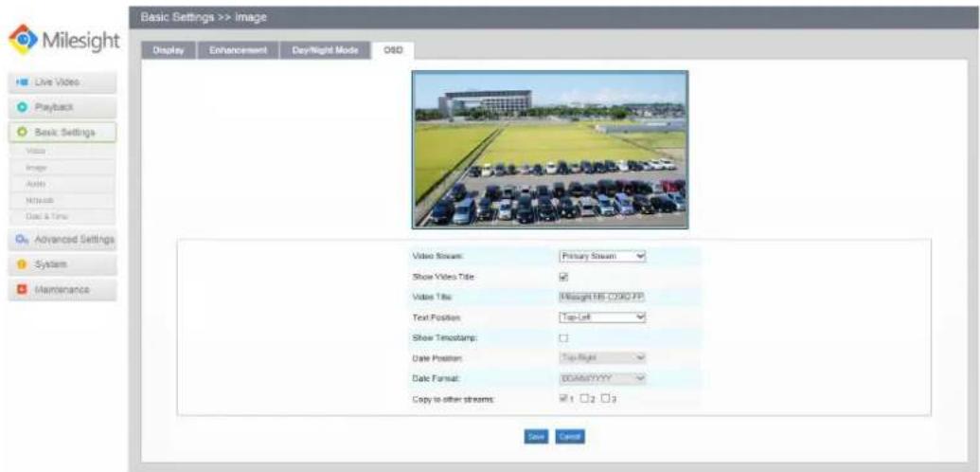Click the Live Video camera icon
This screenshot has height=472, width=980.
(x=22, y=82)
